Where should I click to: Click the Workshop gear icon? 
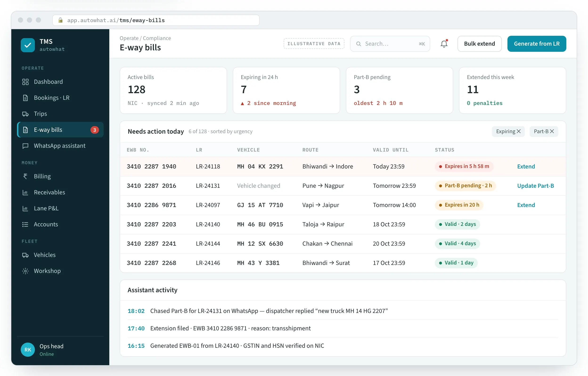(x=25, y=271)
